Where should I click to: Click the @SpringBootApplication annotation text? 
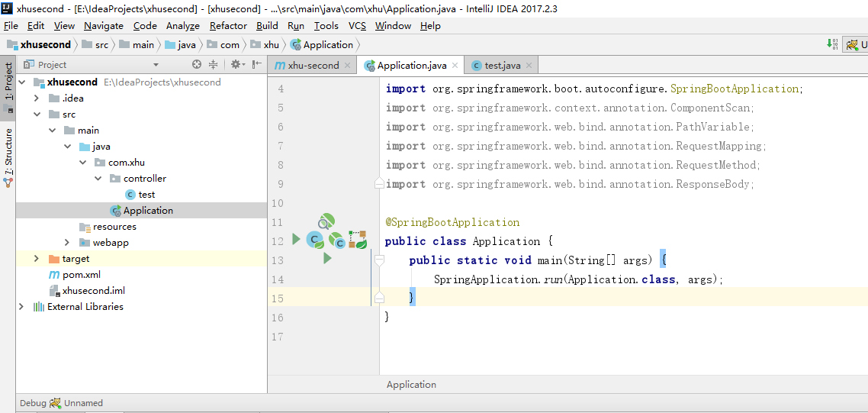tap(452, 222)
